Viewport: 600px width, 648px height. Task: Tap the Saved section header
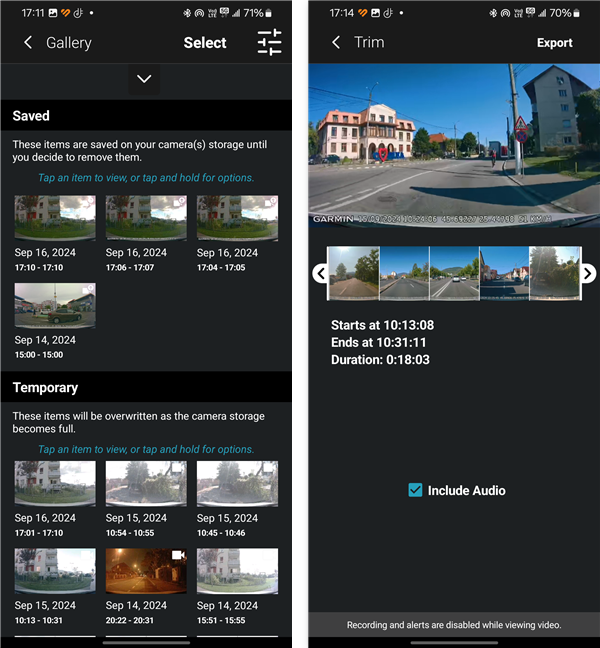pos(146,115)
